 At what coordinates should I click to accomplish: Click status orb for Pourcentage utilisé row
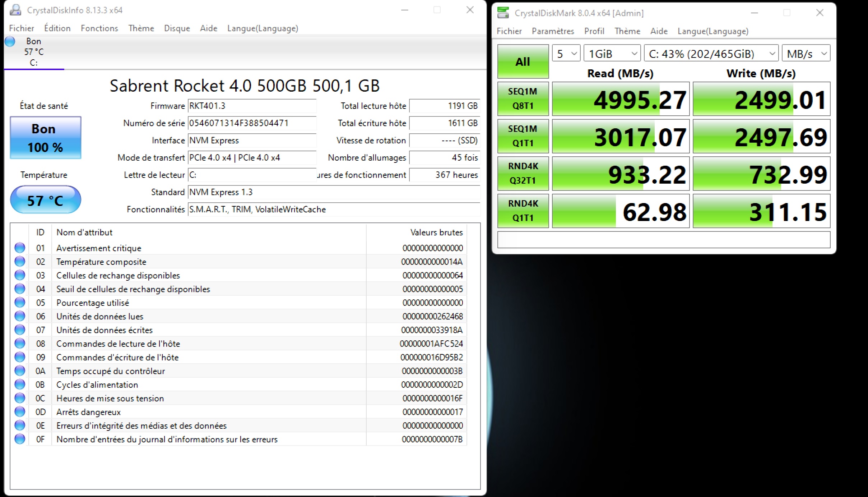coord(20,302)
